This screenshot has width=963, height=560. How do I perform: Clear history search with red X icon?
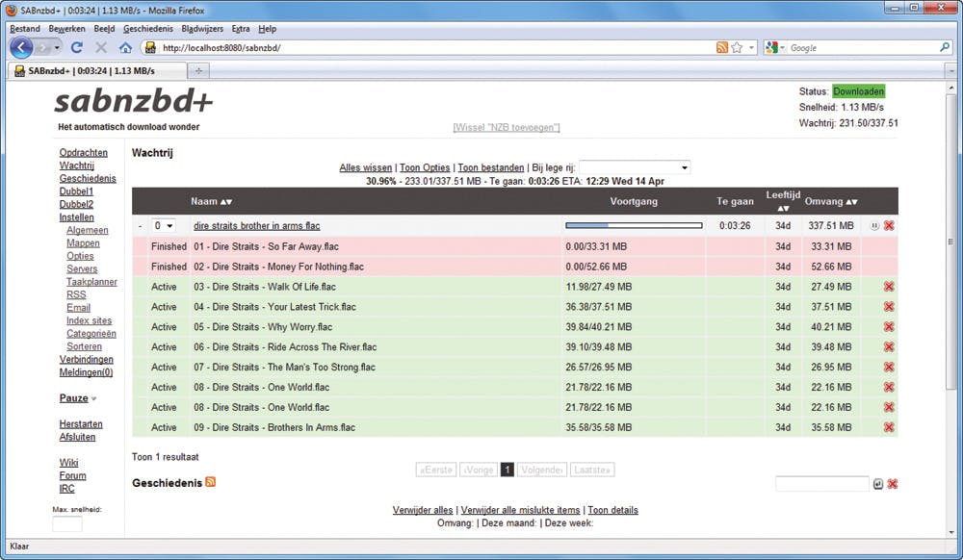tap(893, 484)
